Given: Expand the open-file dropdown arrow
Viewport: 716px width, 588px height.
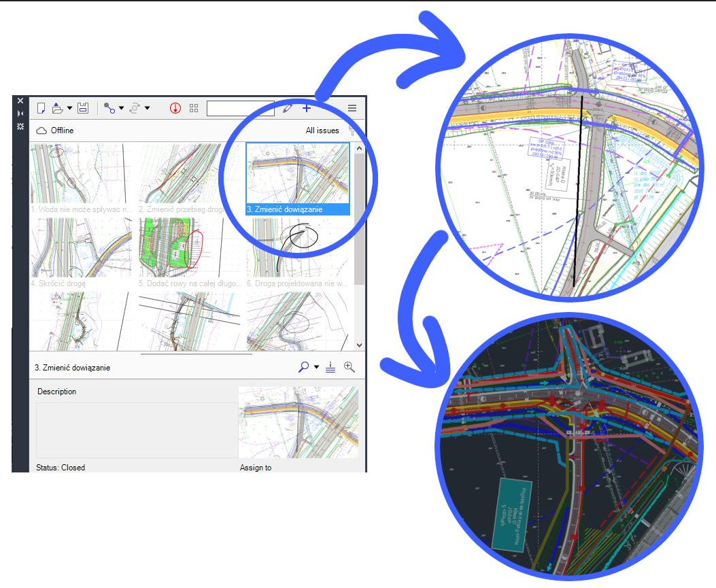Looking at the screenshot, I should click(x=69, y=108).
